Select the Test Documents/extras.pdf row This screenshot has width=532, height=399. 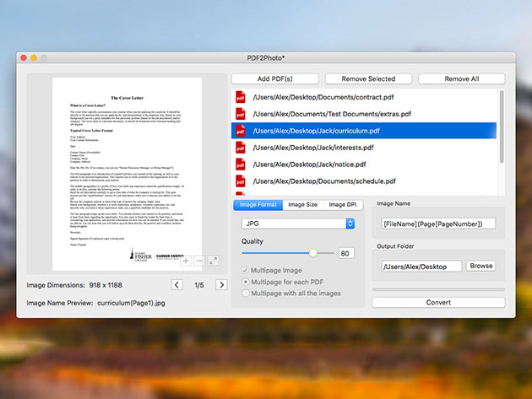click(364, 114)
